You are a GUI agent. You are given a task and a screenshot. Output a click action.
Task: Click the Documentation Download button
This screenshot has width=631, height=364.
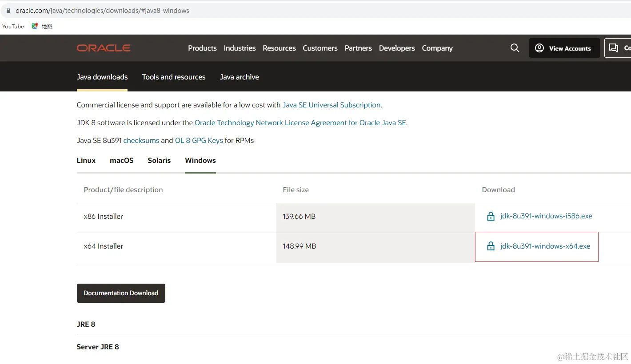pos(121,293)
